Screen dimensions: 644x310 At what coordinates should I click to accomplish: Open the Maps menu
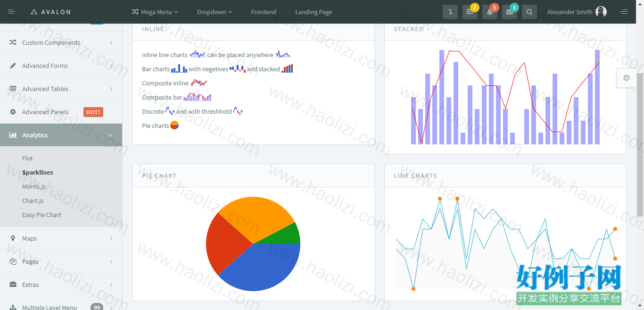click(x=61, y=238)
